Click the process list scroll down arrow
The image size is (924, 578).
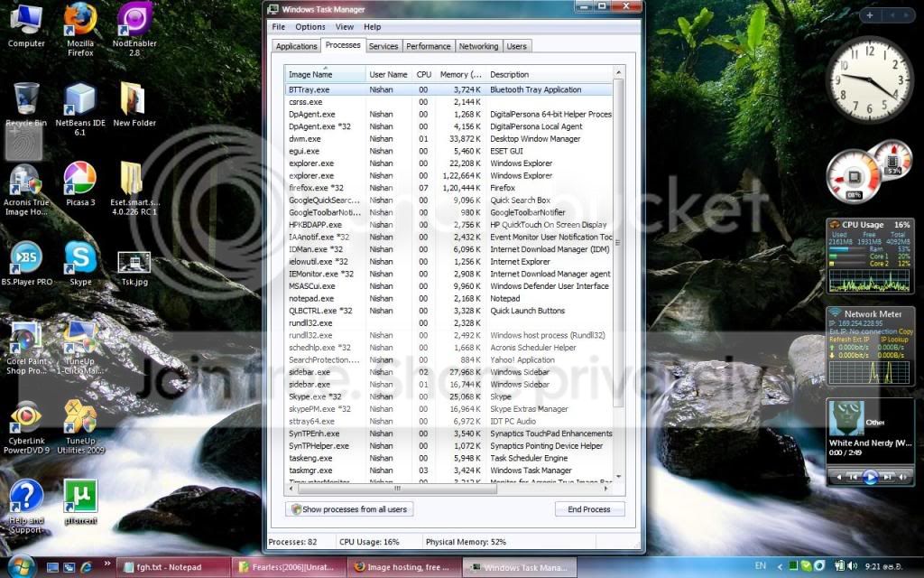[618, 476]
